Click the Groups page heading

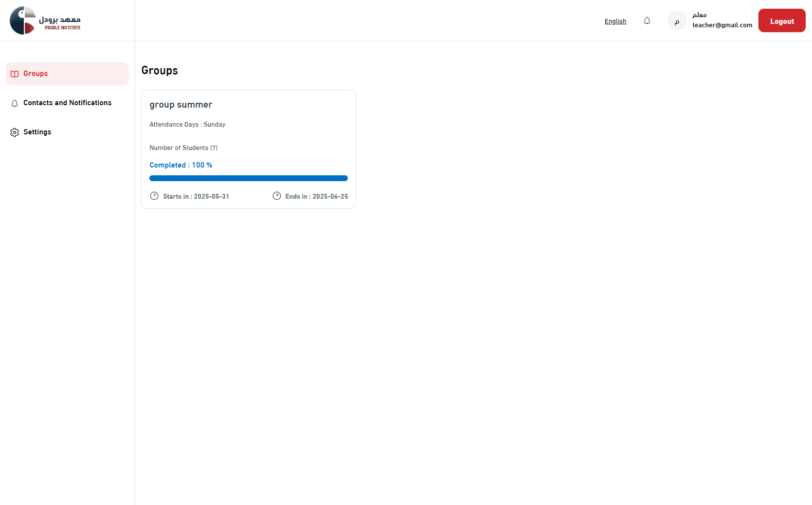tap(160, 71)
